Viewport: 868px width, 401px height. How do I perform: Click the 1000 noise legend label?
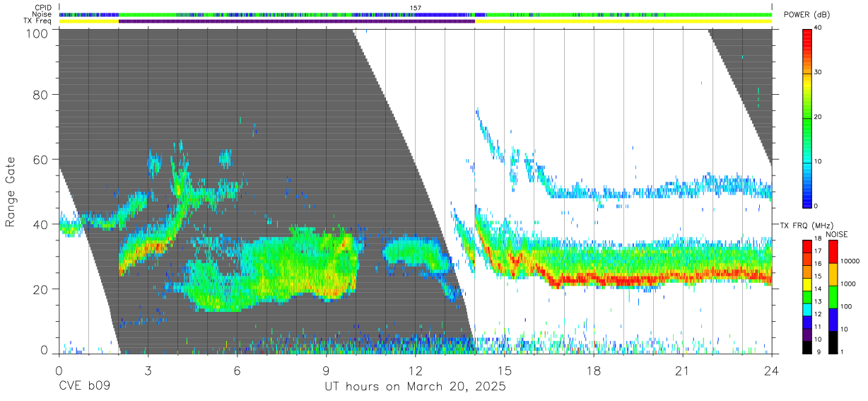tap(848, 284)
